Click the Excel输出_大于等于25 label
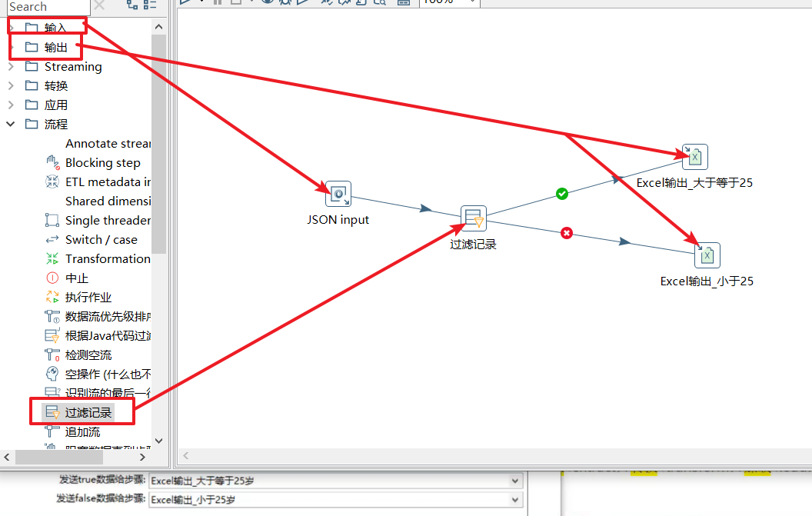The width and height of the screenshot is (812, 516). 694,183
